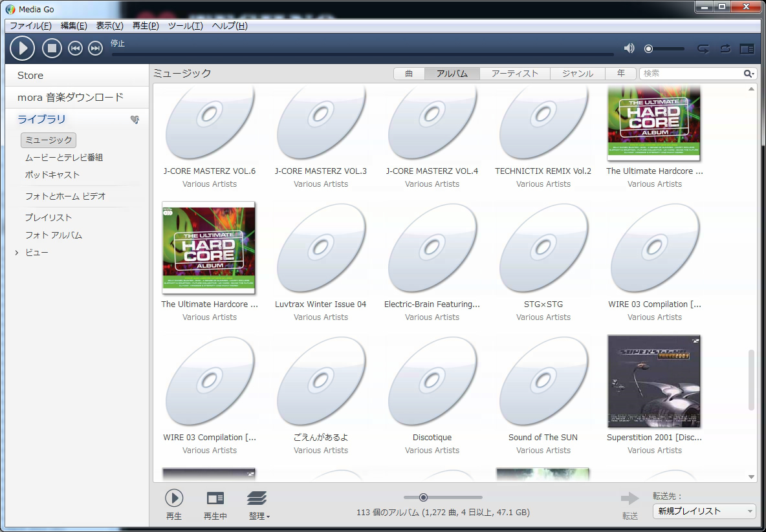Click the Media Go app icon in the title bar
The width and height of the screenshot is (766, 532).
point(10,9)
